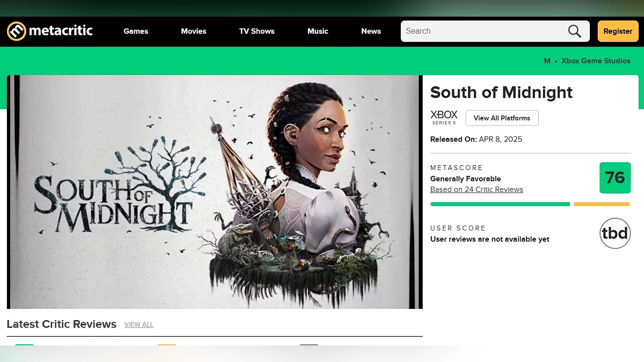The width and height of the screenshot is (644, 362).
Task: Click the Metacritic logo icon
Action: point(16,31)
